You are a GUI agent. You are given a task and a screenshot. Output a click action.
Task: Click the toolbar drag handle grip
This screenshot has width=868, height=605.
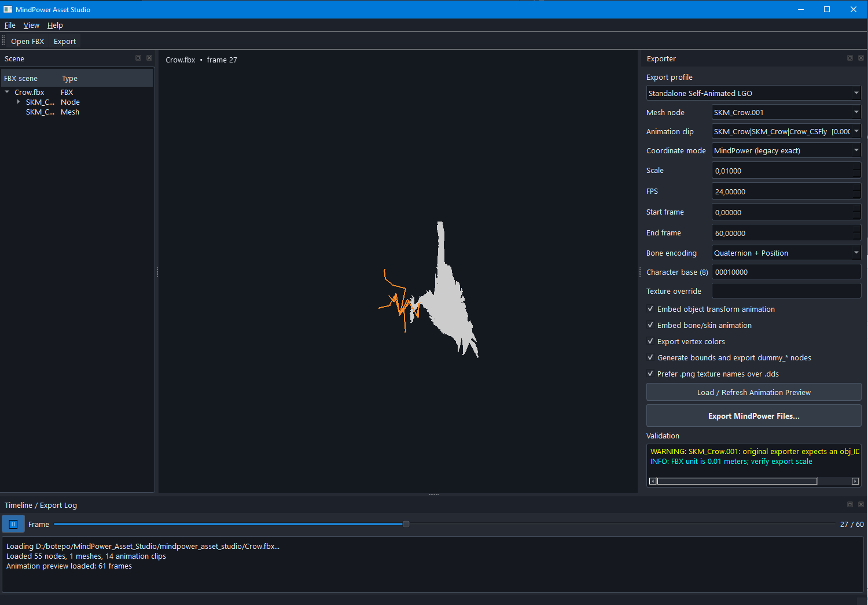tap(3, 41)
